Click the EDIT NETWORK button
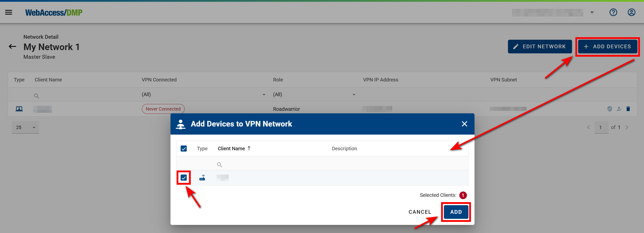Viewport: 644px width, 233px height. point(540,47)
